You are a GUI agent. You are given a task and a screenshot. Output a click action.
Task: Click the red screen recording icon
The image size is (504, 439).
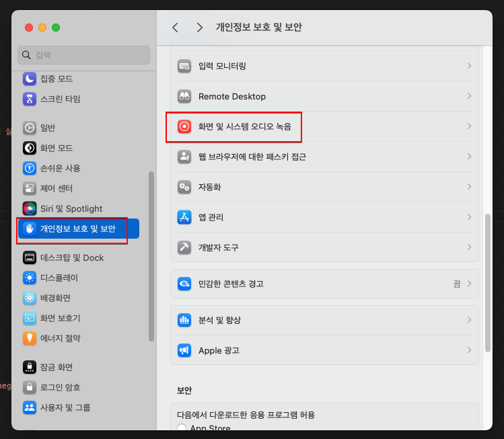pyautogui.click(x=184, y=126)
